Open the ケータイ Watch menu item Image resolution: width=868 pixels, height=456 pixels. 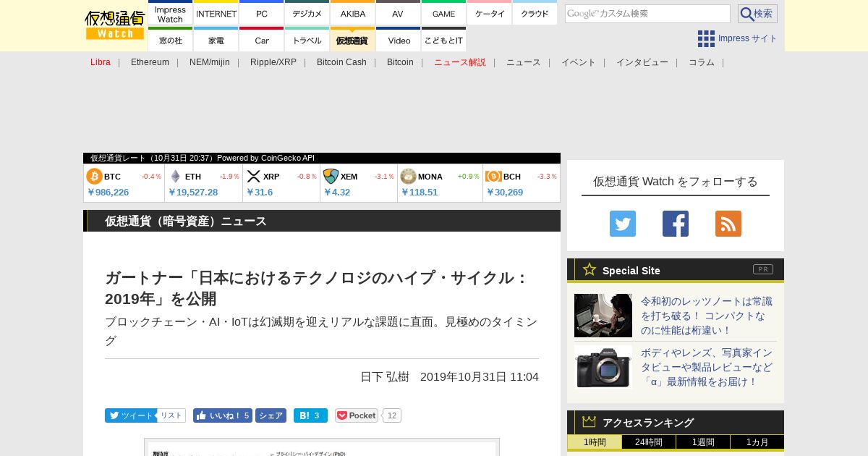490,14
